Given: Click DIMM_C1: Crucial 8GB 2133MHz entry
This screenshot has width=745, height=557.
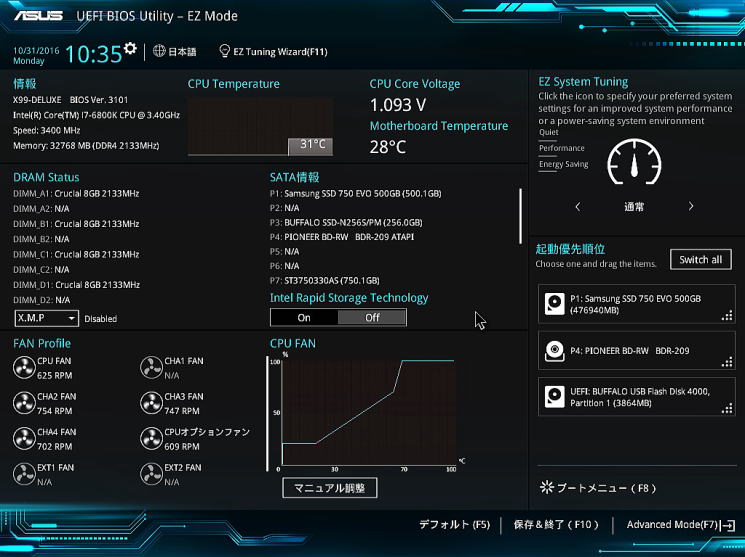Looking at the screenshot, I should pos(76,254).
